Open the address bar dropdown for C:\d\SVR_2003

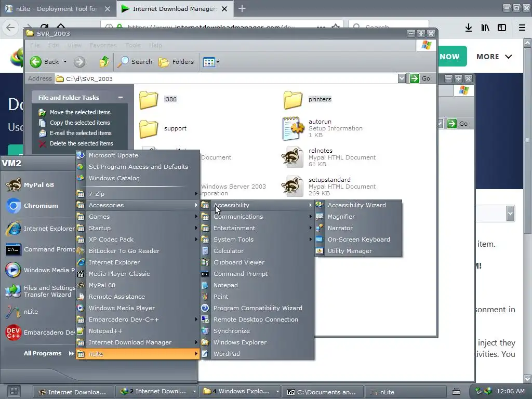click(x=402, y=79)
